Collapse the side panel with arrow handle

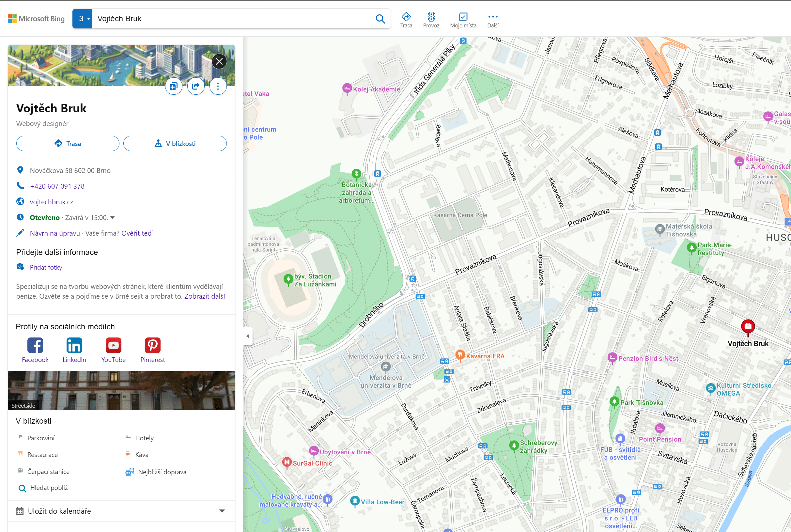tap(248, 336)
